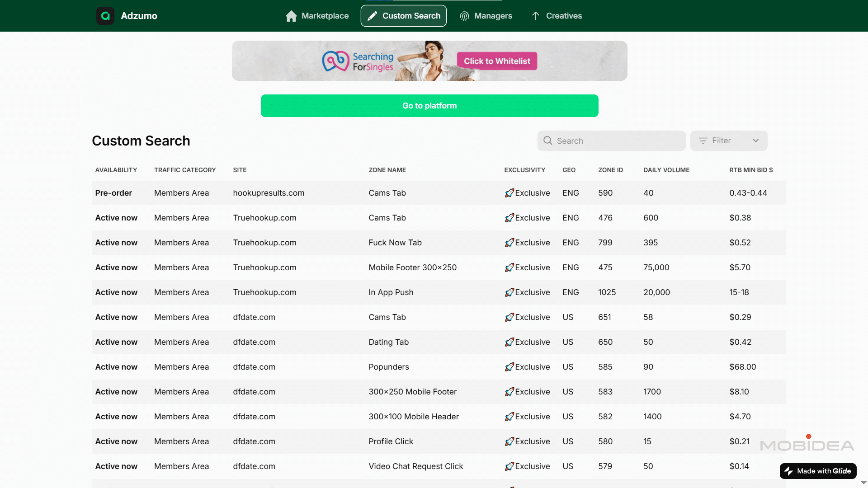Switch to the Creatives tab
868x488 pixels.
564,16
